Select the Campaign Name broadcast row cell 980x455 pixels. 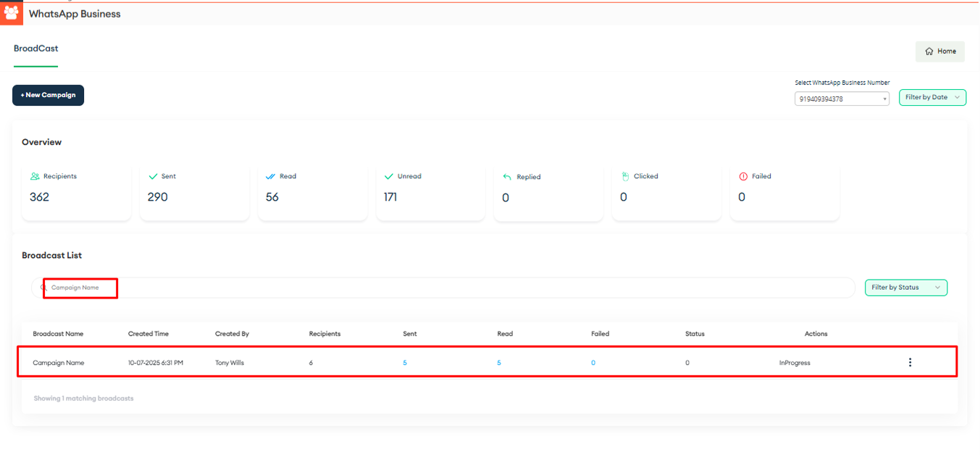pyautogui.click(x=59, y=363)
